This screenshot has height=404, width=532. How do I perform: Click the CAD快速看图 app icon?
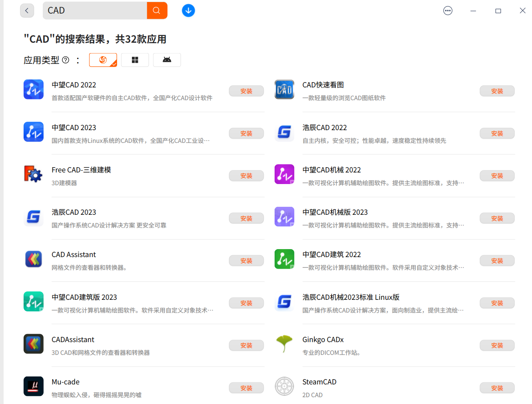pyautogui.click(x=284, y=89)
